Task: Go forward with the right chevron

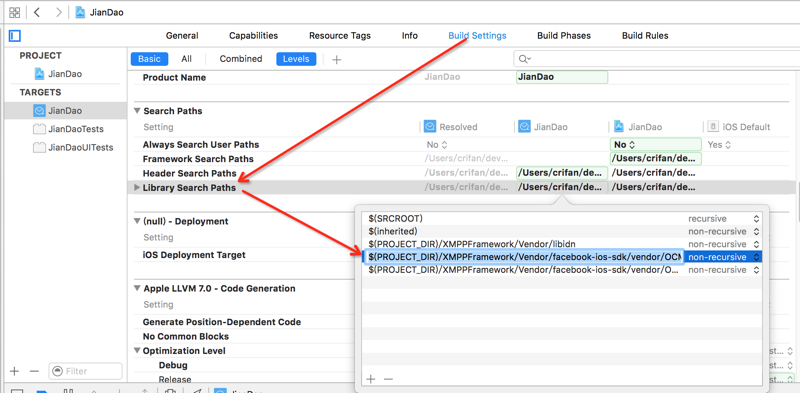Action: tap(59, 13)
